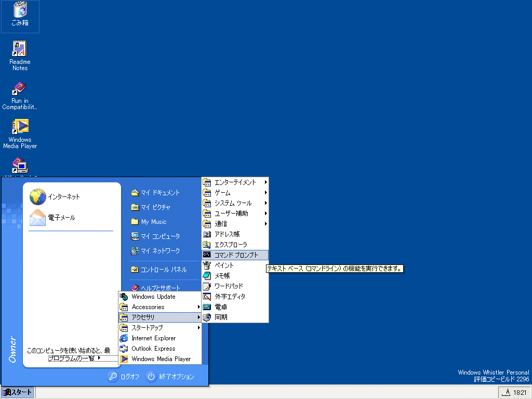
Task: Select 同期 in the accessories submenu
Action: click(235, 317)
